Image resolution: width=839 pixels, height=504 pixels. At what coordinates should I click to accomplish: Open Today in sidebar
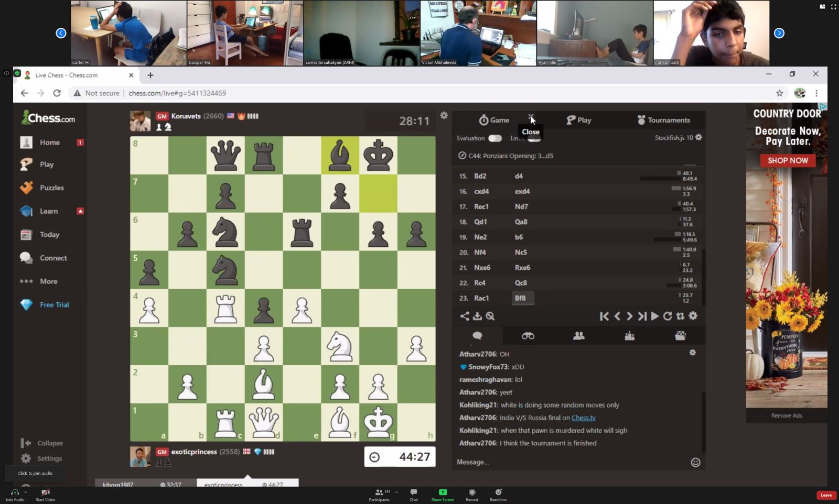pyautogui.click(x=50, y=235)
